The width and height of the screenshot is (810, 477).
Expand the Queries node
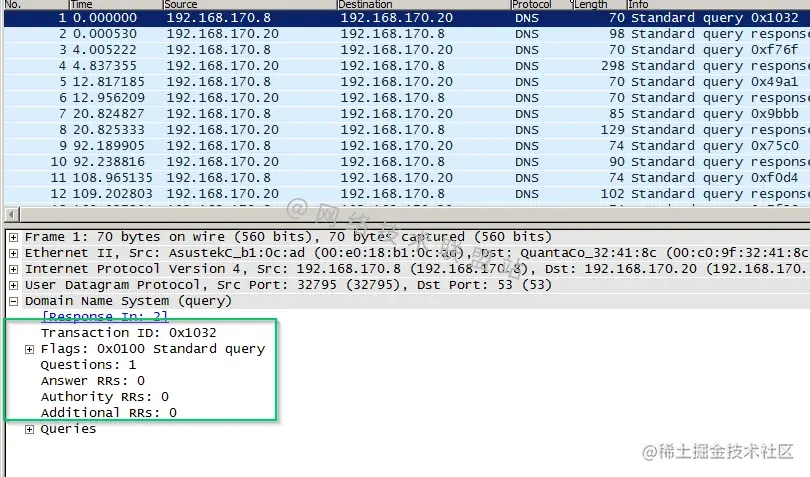[x=29, y=429]
